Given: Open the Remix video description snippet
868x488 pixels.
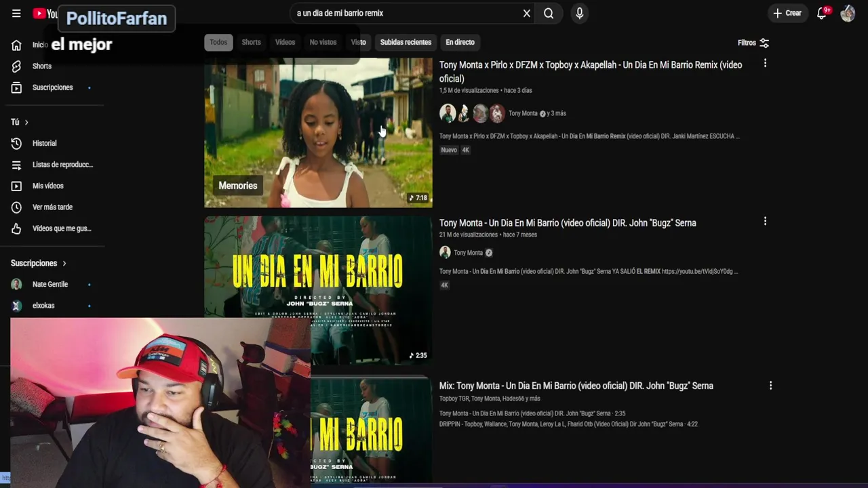Looking at the screenshot, I should [589, 136].
